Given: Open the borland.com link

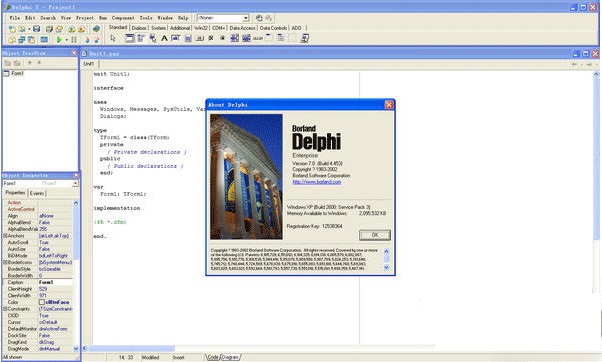Looking at the screenshot, I should point(317,182).
